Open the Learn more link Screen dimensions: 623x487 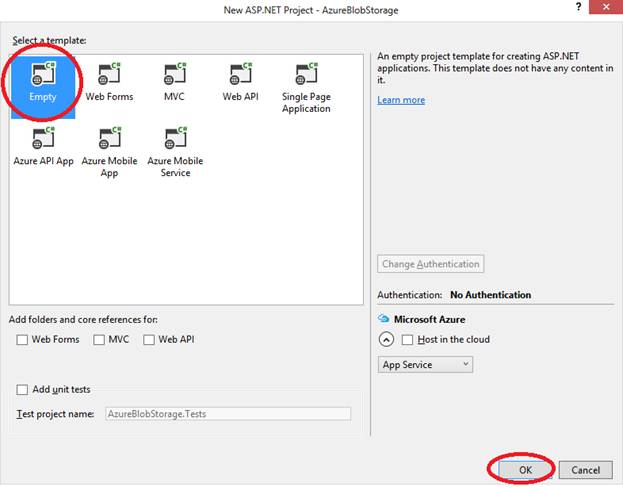coord(401,100)
